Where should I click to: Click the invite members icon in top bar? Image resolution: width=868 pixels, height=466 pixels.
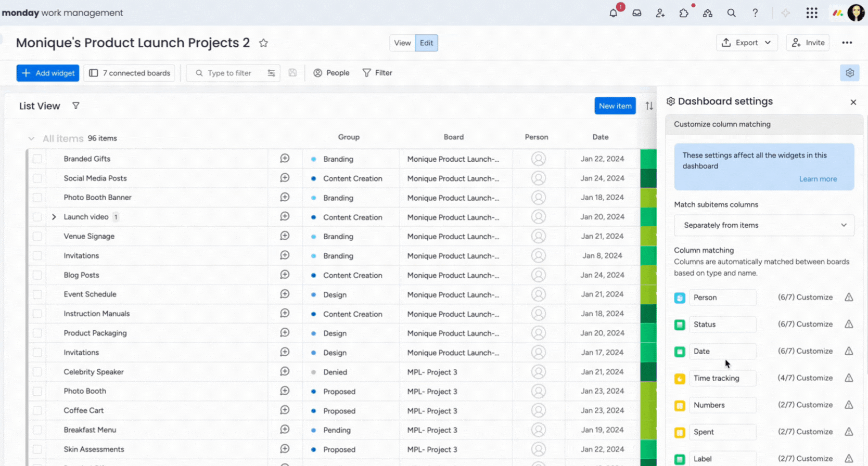[x=660, y=13]
